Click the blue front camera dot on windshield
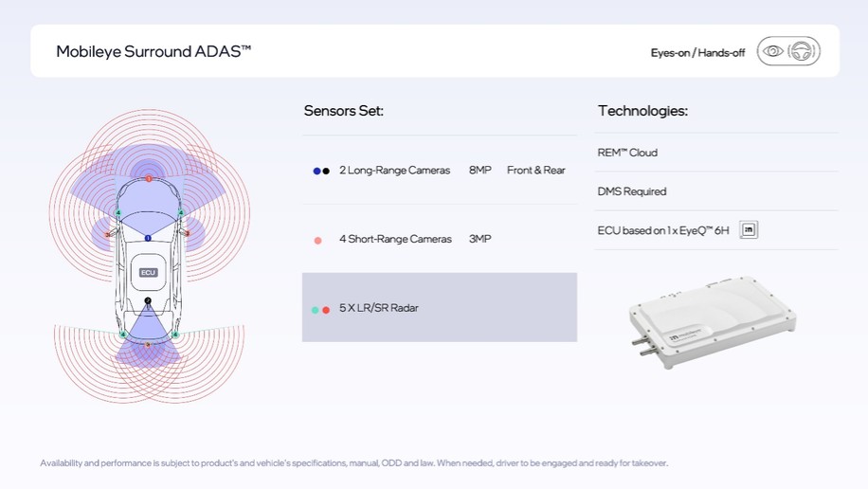The height and width of the screenshot is (489, 868). coord(148,238)
